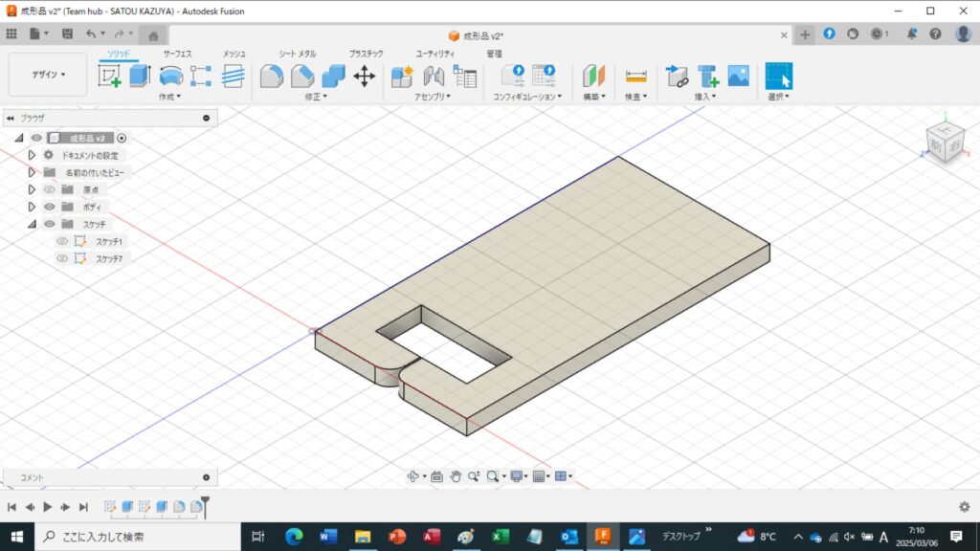Open the 作成 dropdown menu
The height and width of the screenshot is (551, 980).
tap(169, 97)
